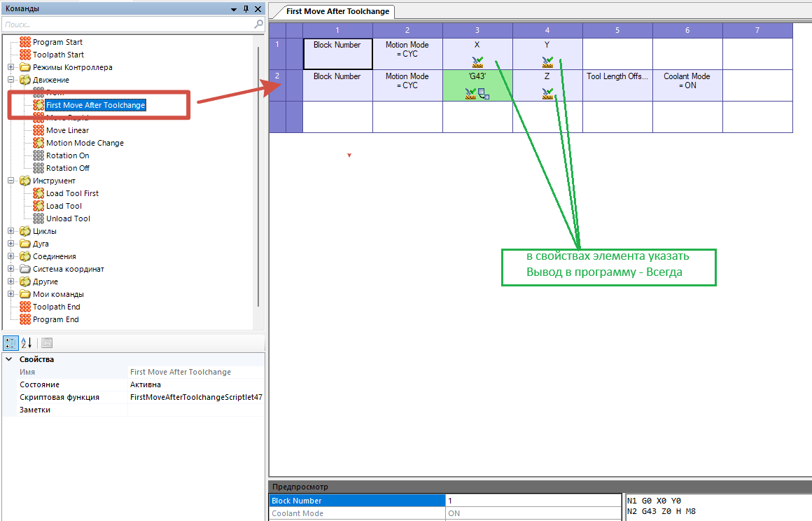Click the Property Pages icon
Viewport: 812px width, 521px height.
pyautogui.click(x=47, y=343)
